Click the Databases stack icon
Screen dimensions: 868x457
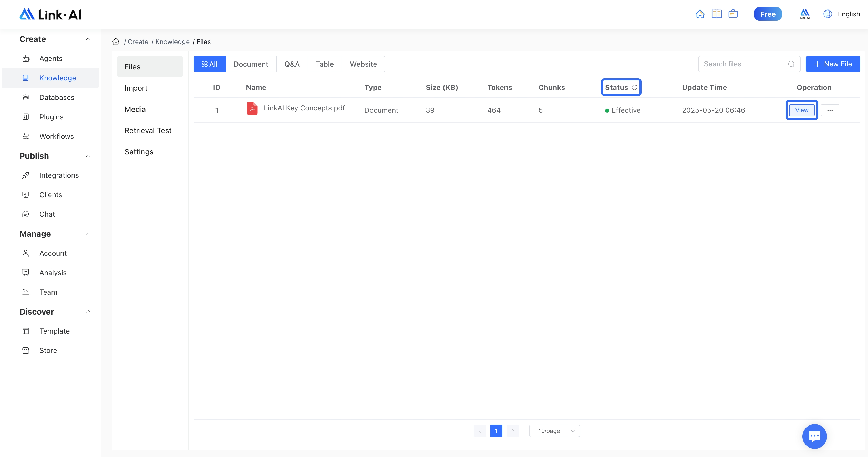pyautogui.click(x=26, y=97)
